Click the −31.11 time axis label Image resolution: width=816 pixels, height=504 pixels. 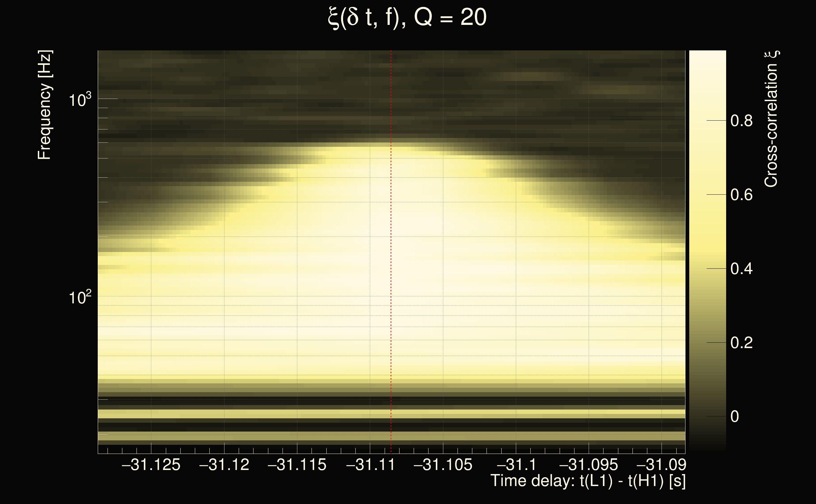(370, 465)
